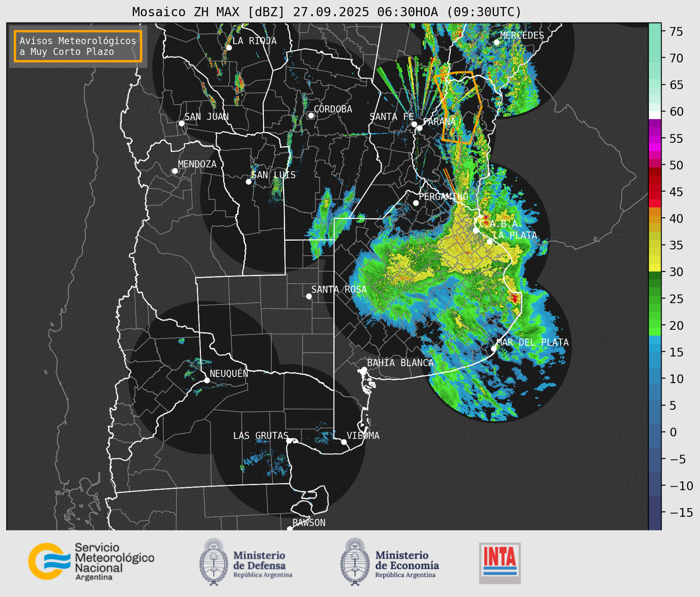The width and height of the screenshot is (700, 597).
Task: Click the Bahía Blanca city marker dot
Action: click(364, 369)
